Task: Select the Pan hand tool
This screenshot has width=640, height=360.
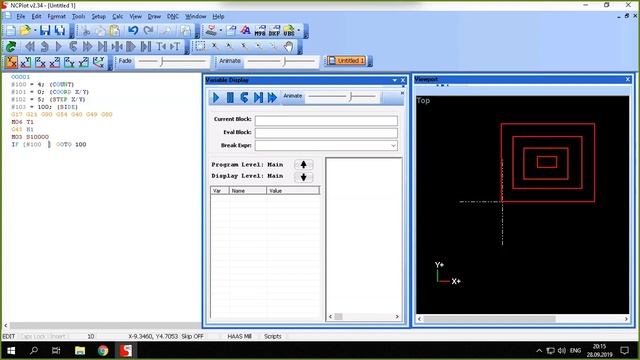Action: [x=289, y=47]
